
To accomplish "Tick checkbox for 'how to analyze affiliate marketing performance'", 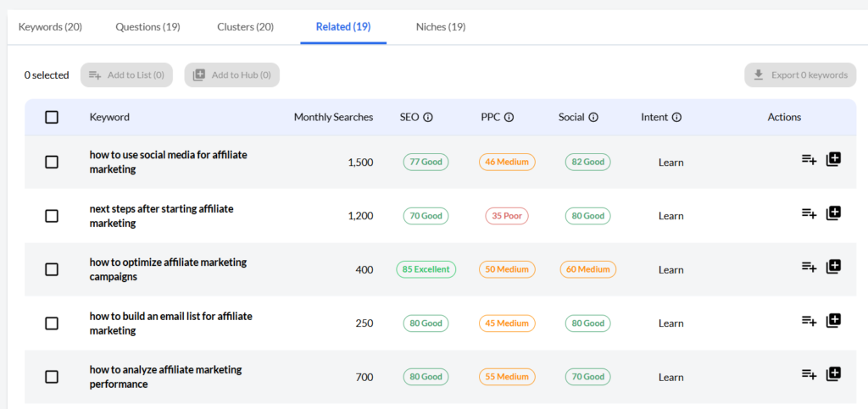I will [x=52, y=377].
